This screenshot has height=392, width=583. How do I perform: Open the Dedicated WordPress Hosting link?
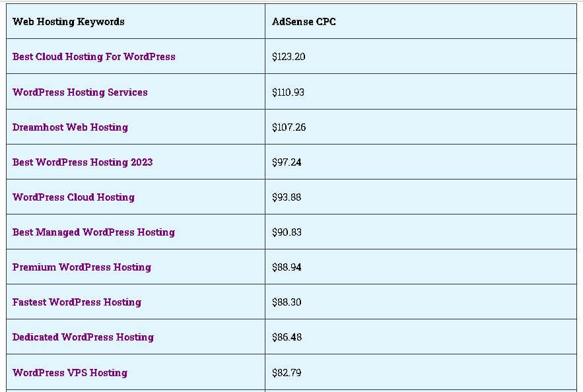point(83,337)
